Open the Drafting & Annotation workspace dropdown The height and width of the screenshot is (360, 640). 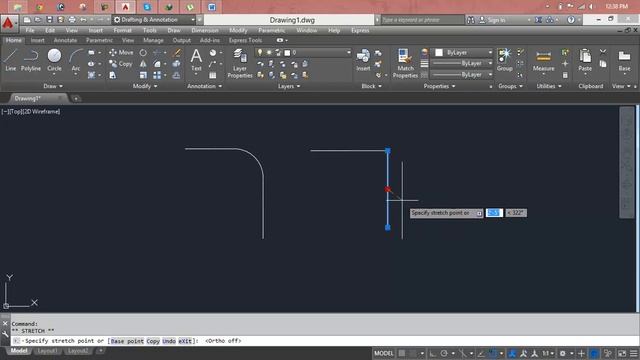coord(154,20)
